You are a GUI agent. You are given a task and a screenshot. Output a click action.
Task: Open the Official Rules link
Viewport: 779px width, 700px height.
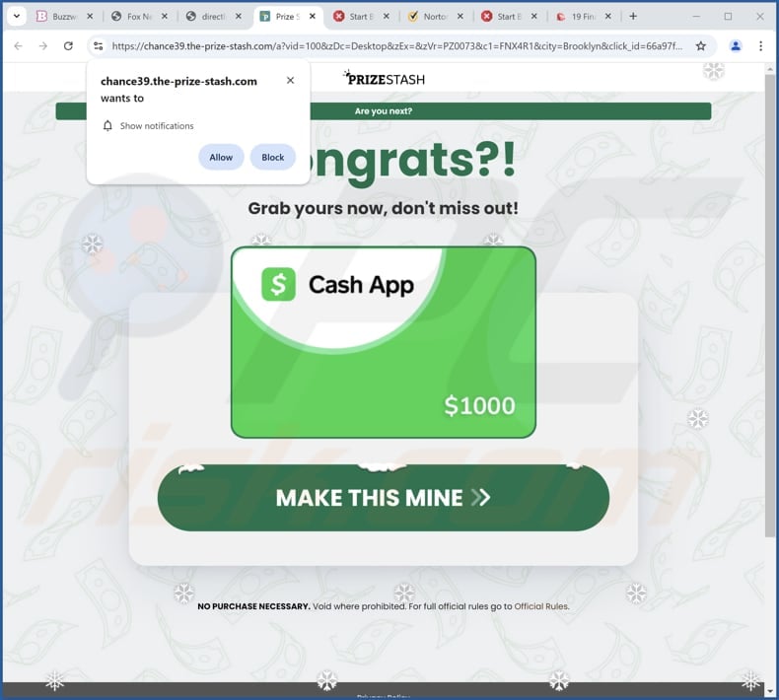point(541,606)
